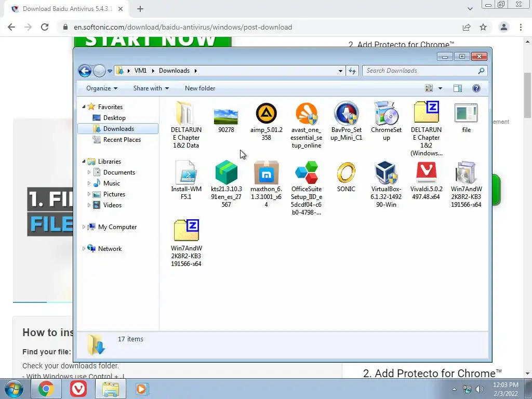Click the taskbar volume speaker icon
532x399 pixels.
[x=479, y=389]
